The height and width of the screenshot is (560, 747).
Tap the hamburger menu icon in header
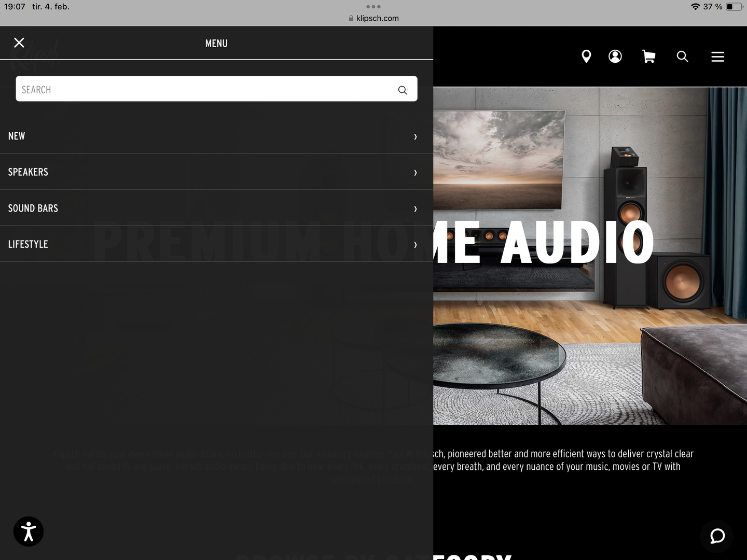coord(717,57)
